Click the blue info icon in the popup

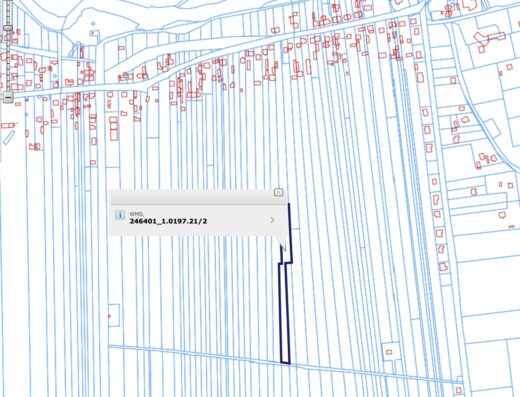pyautogui.click(x=120, y=215)
